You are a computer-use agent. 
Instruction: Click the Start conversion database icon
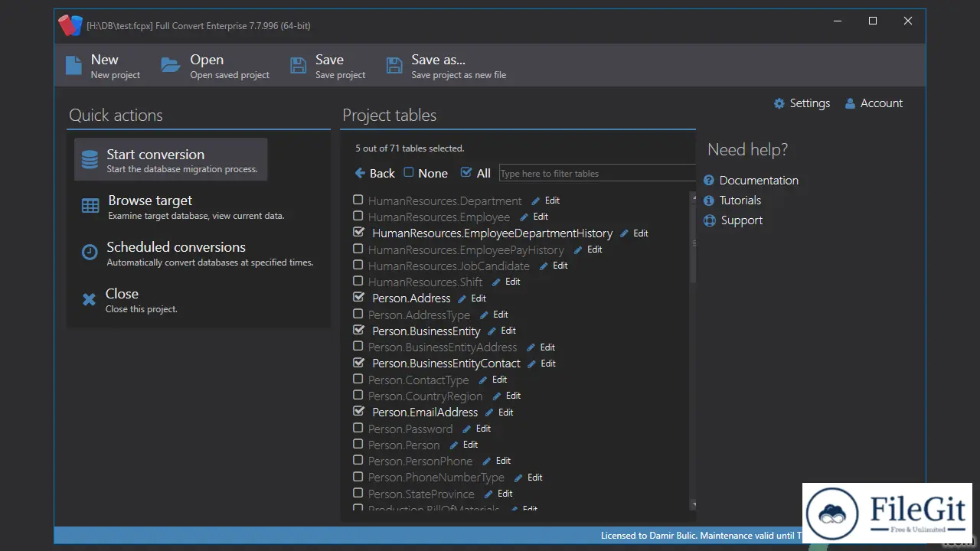90,159
